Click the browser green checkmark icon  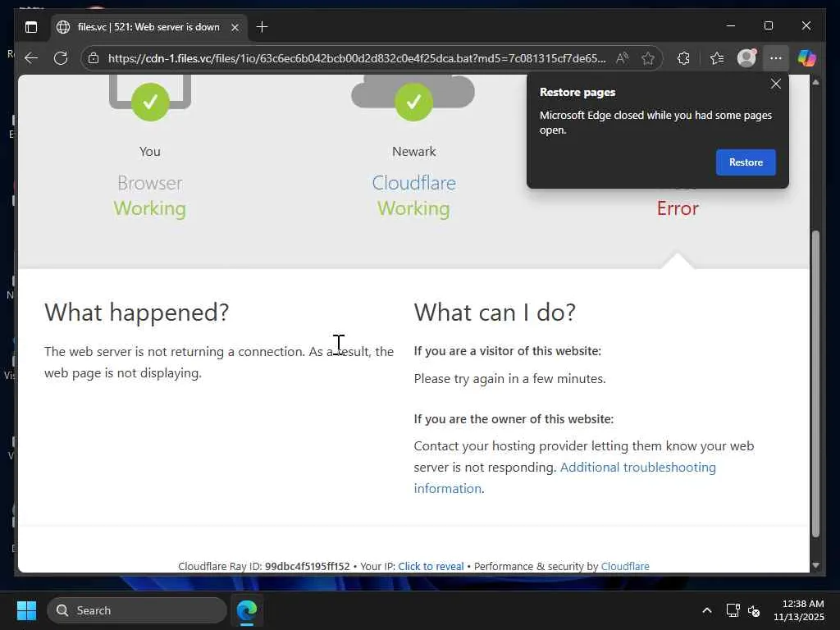coord(150,102)
